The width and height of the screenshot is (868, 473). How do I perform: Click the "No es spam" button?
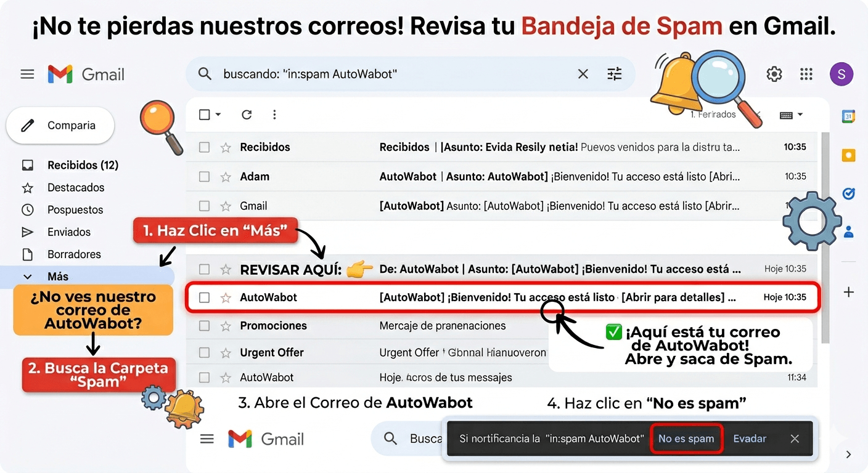point(686,439)
